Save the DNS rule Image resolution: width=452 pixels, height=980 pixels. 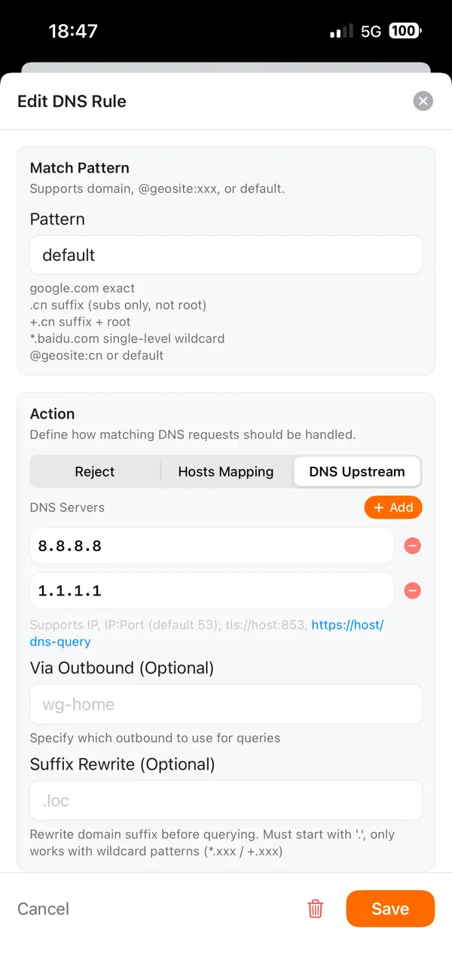coord(390,908)
